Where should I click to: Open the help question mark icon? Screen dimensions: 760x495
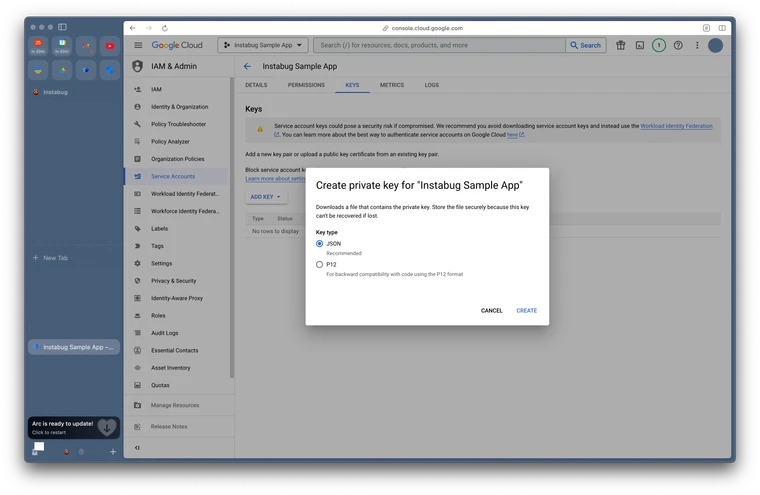pyautogui.click(x=678, y=45)
